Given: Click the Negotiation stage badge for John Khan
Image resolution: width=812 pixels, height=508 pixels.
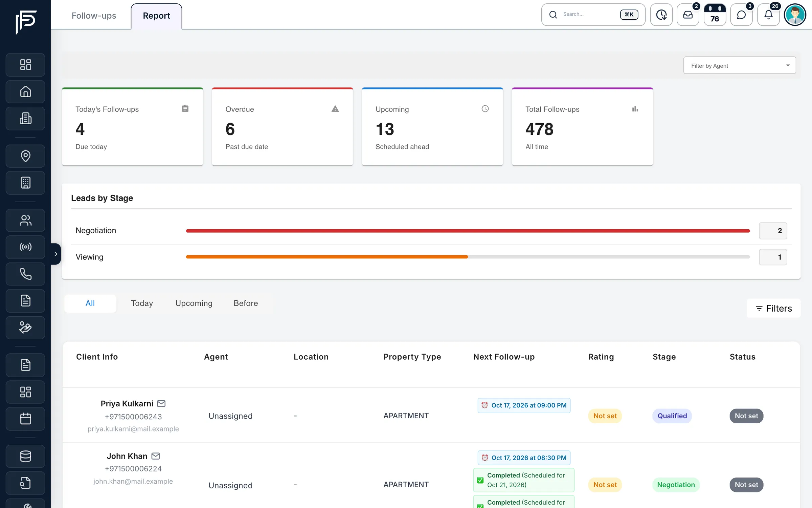Looking at the screenshot, I should 676,485.
